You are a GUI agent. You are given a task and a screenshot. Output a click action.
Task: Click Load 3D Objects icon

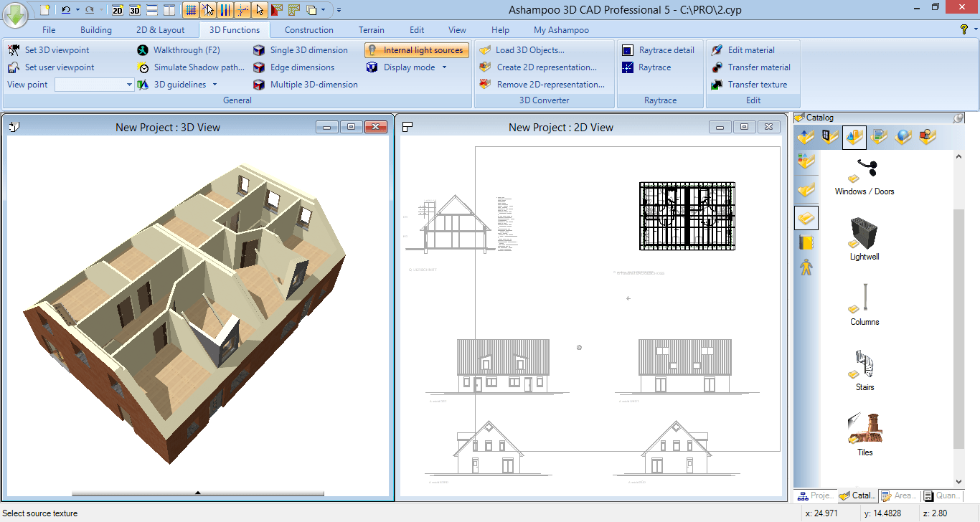click(x=485, y=50)
